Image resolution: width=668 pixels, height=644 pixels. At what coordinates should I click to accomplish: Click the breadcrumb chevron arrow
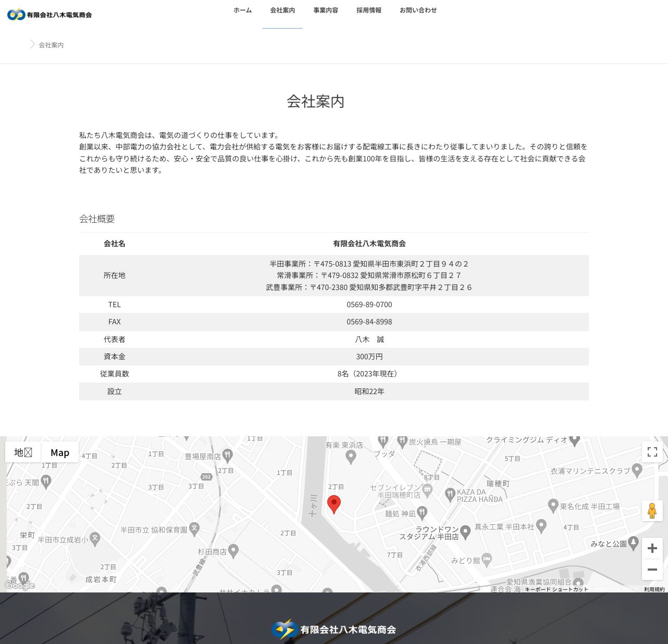(x=32, y=45)
